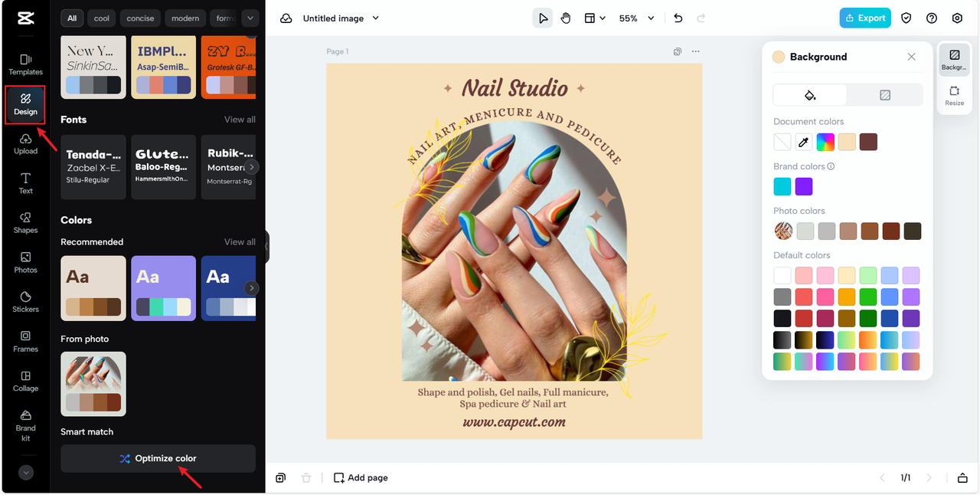This screenshot has width=980, height=495.
Task: Choose the Tenada font combination
Action: point(93,167)
